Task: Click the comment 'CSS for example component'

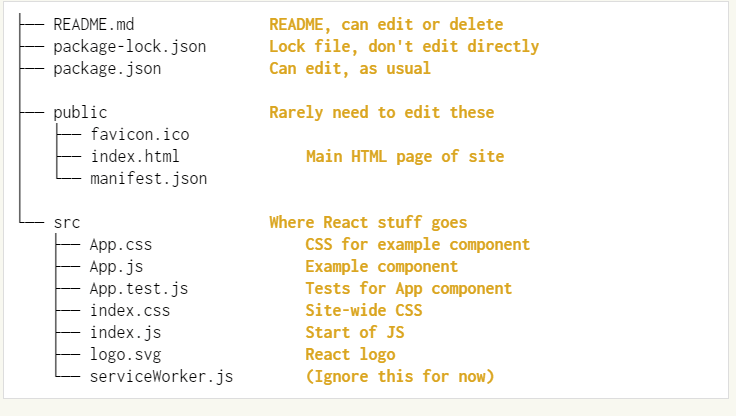Action: click(418, 245)
